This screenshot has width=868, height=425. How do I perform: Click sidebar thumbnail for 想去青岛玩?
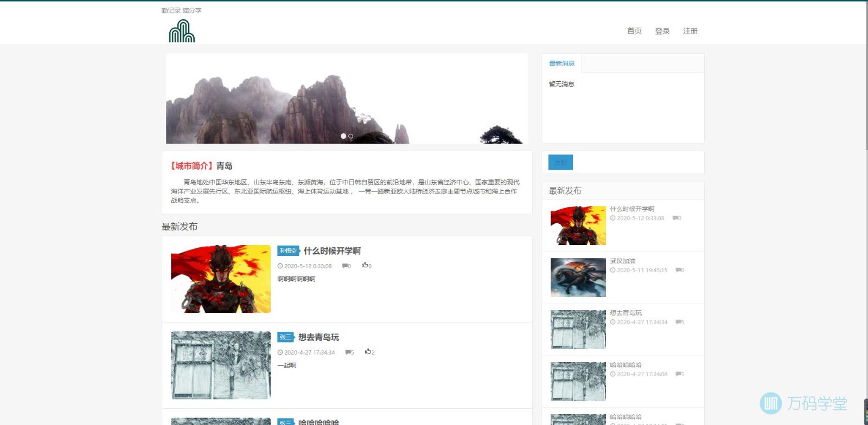point(578,330)
